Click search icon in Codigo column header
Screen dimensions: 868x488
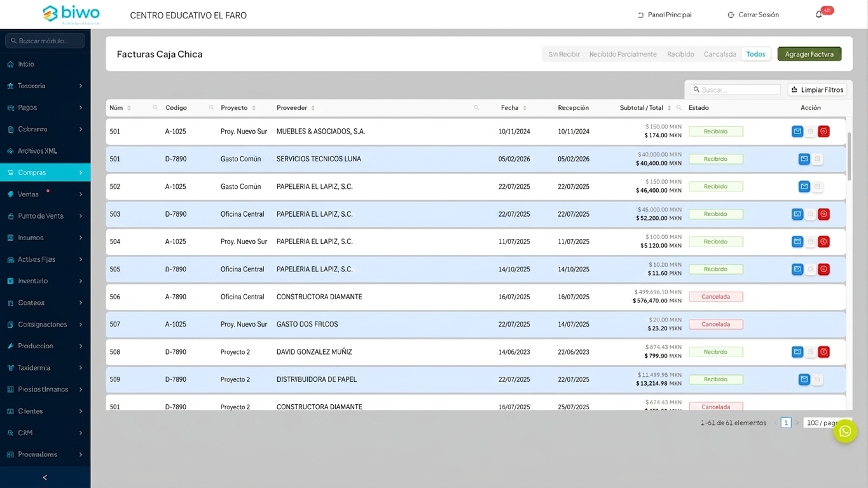point(212,108)
